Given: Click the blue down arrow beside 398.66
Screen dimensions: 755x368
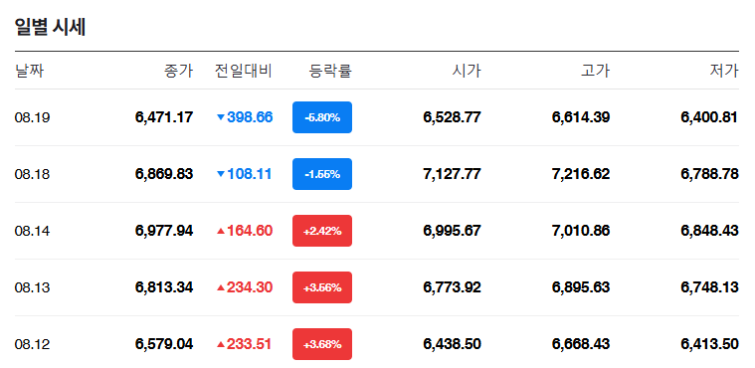Looking at the screenshot, I should pos(221,117).
